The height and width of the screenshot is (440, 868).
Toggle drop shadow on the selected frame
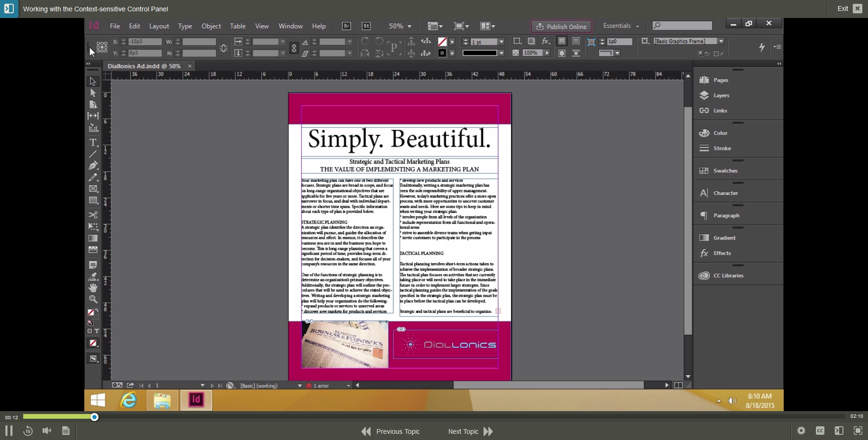(531, 41)
